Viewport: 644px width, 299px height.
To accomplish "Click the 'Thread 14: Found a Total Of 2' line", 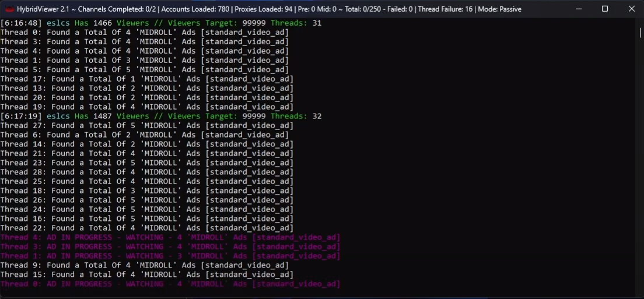I will point(147,145).
